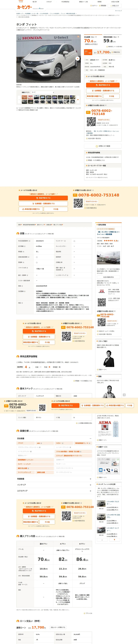Screen dimensions: 138x644
Task: Click dealer name ホンダカーズ神奈川北 link
Action: pos(108,233)
